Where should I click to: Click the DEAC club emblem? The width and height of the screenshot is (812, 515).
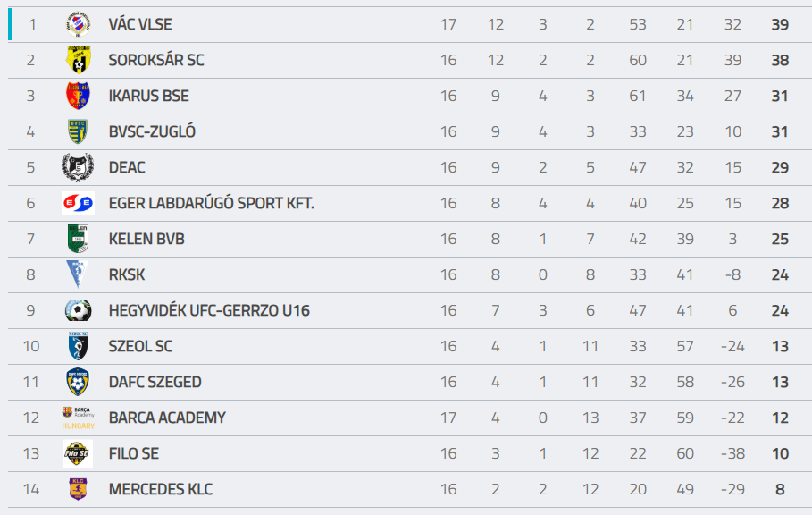tap(78, 167)
